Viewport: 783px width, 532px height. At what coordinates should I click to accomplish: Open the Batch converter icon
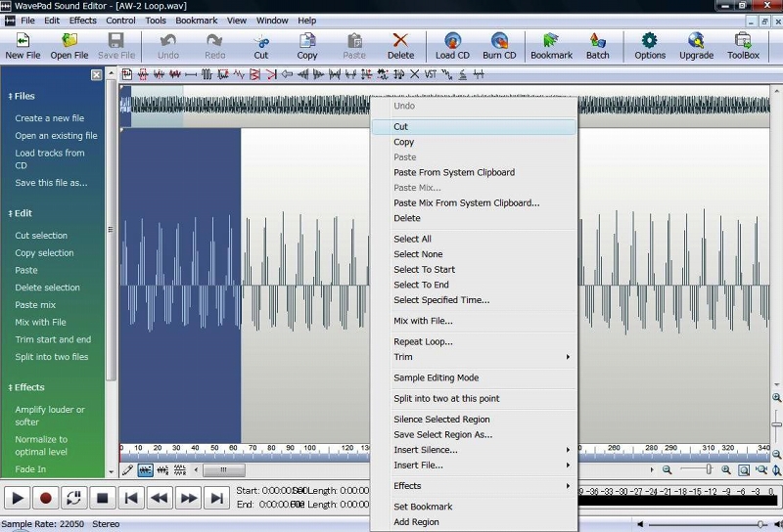[597, 40]
